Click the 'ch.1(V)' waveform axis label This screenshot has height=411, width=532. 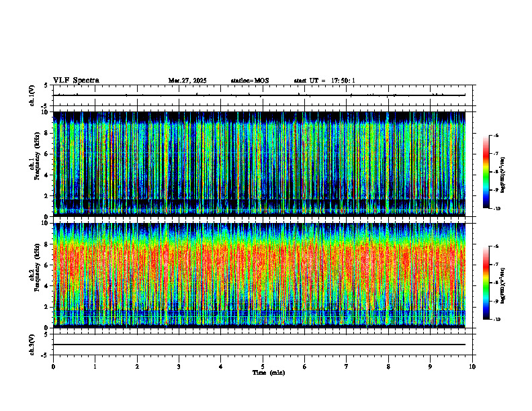32,95
